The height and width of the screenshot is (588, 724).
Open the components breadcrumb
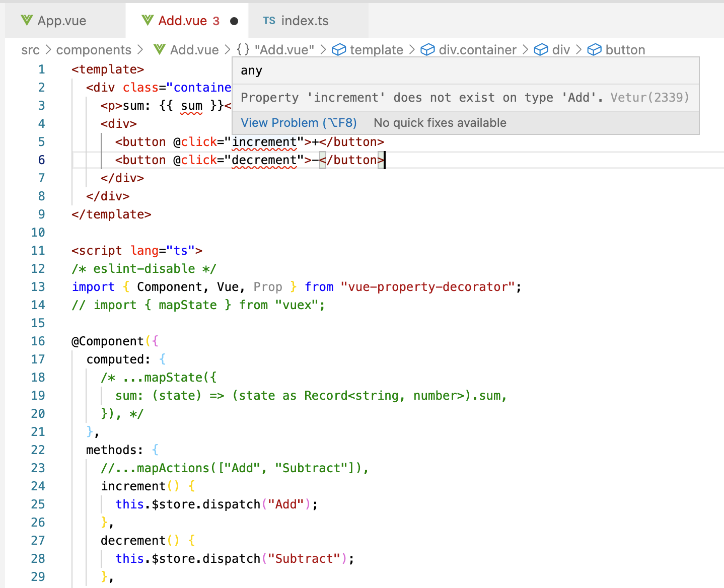tap(94, 50)
